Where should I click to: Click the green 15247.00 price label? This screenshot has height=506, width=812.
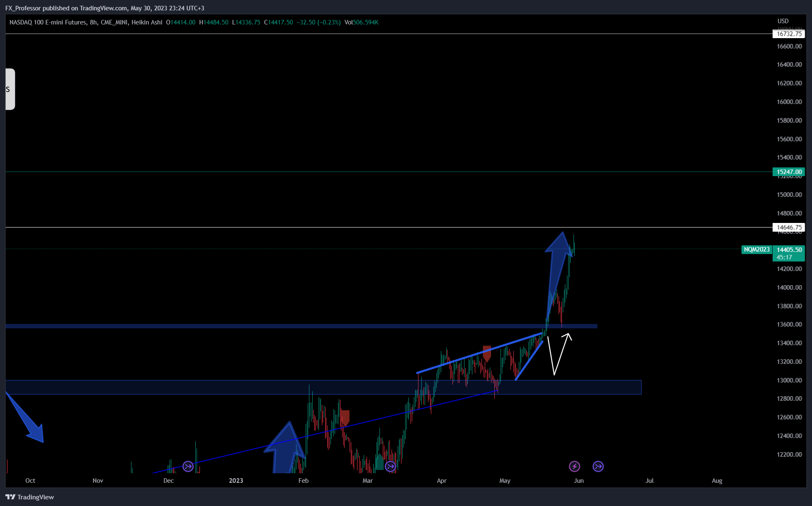[789, 172]
